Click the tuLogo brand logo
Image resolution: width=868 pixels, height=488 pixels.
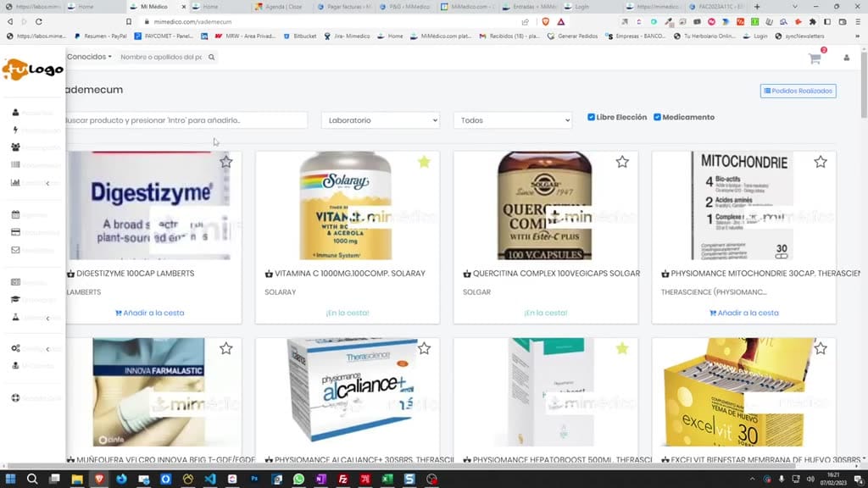click(x=33, y=69)
